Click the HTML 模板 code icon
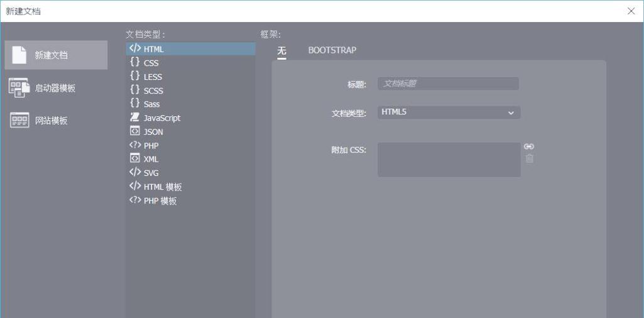The height and width of the screenshot is (318, 644). [135, 185]
